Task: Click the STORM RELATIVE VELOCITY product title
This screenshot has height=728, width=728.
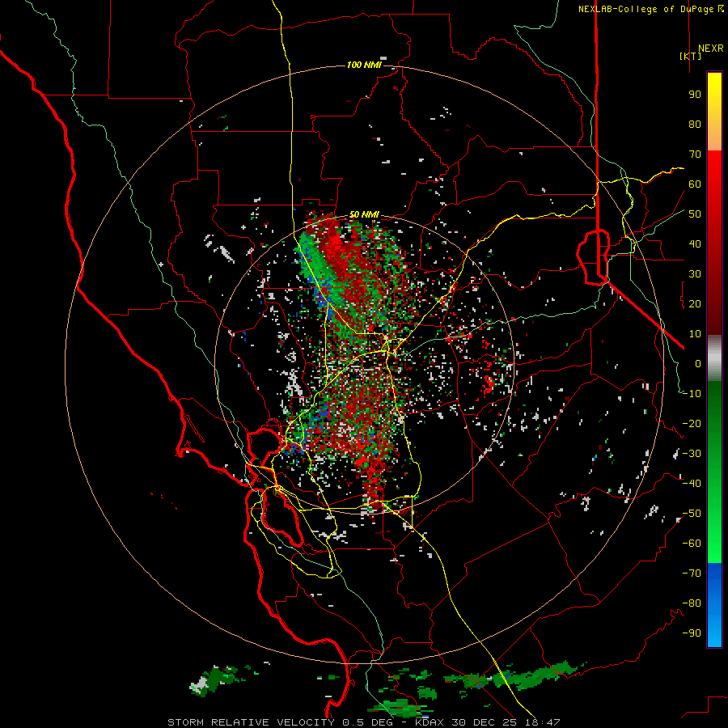Action: (251, 722)
